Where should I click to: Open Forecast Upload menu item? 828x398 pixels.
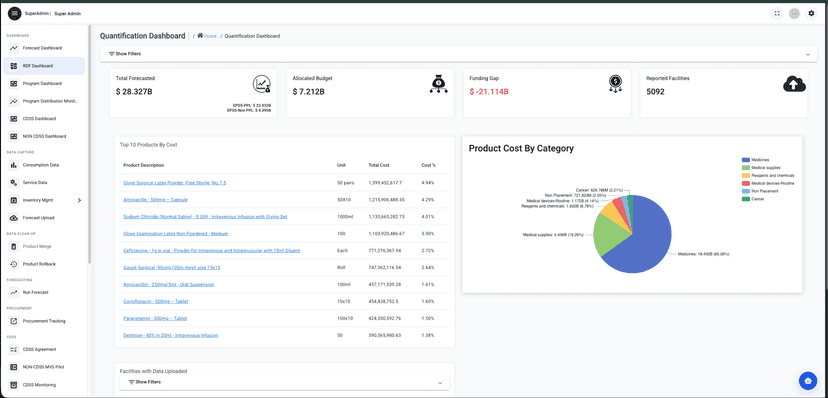[39, 217]
